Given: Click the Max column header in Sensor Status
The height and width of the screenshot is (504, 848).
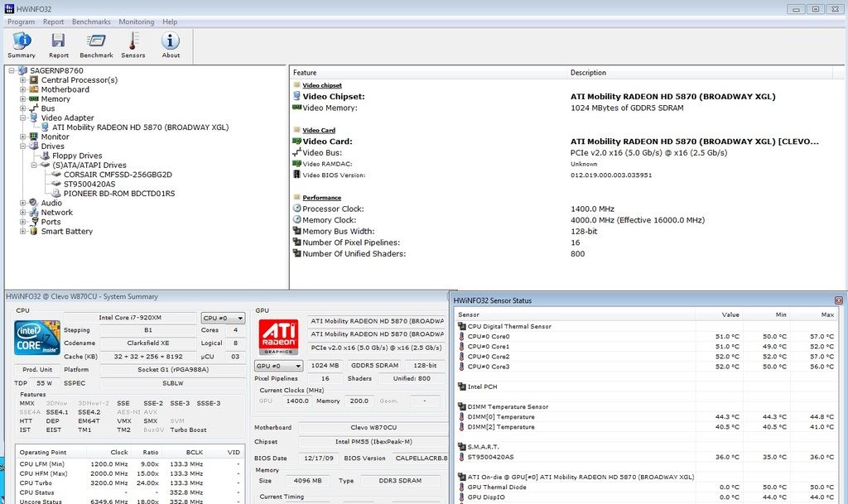Looking at the screenshot, I should (x=815, y=314).
